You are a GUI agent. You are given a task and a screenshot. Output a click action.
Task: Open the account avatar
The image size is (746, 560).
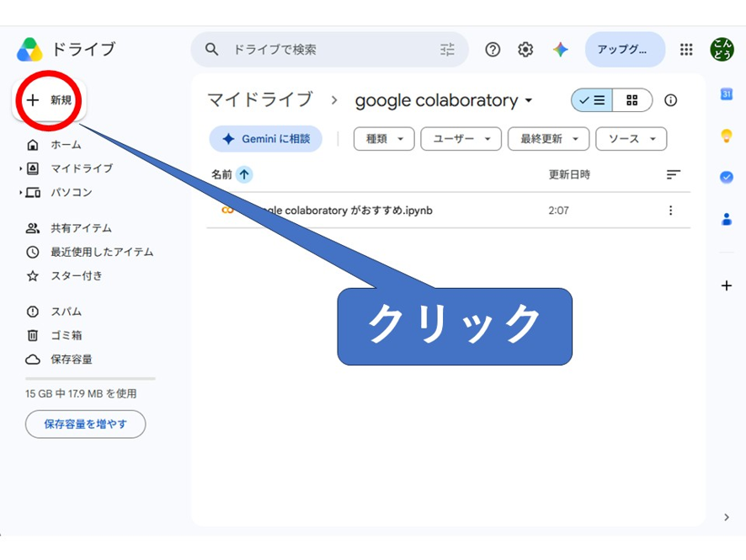click(722, 49)
